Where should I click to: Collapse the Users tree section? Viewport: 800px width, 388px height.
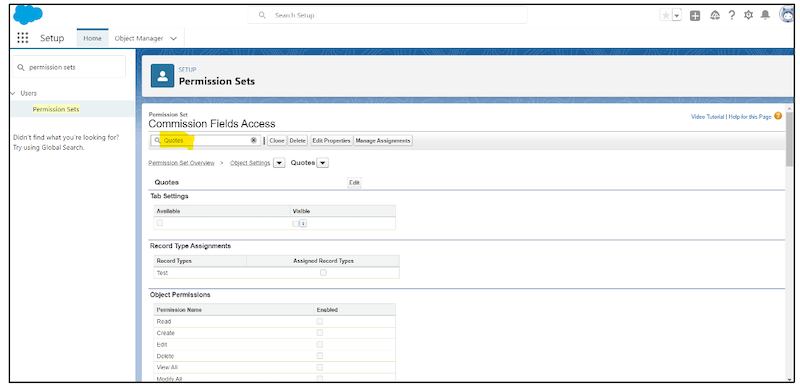pos(13,93)
